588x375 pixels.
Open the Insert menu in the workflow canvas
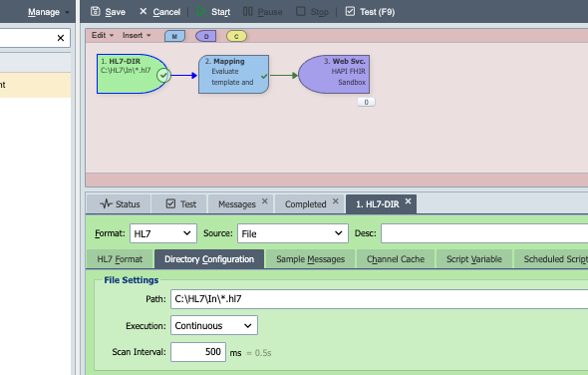(x=137, y=35)
